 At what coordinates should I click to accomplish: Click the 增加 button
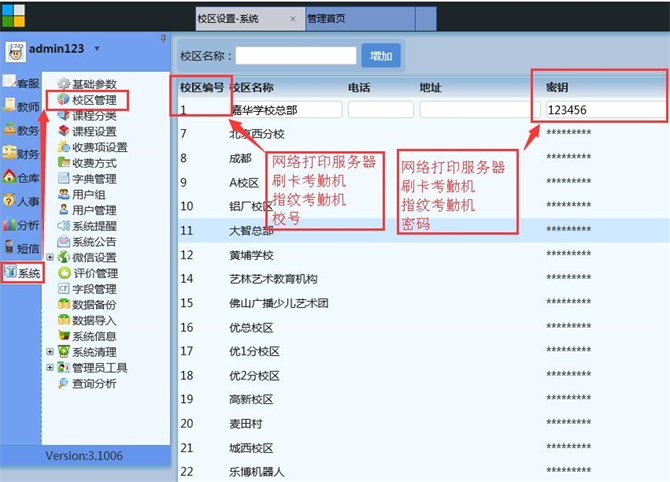[x=381, y=56]
